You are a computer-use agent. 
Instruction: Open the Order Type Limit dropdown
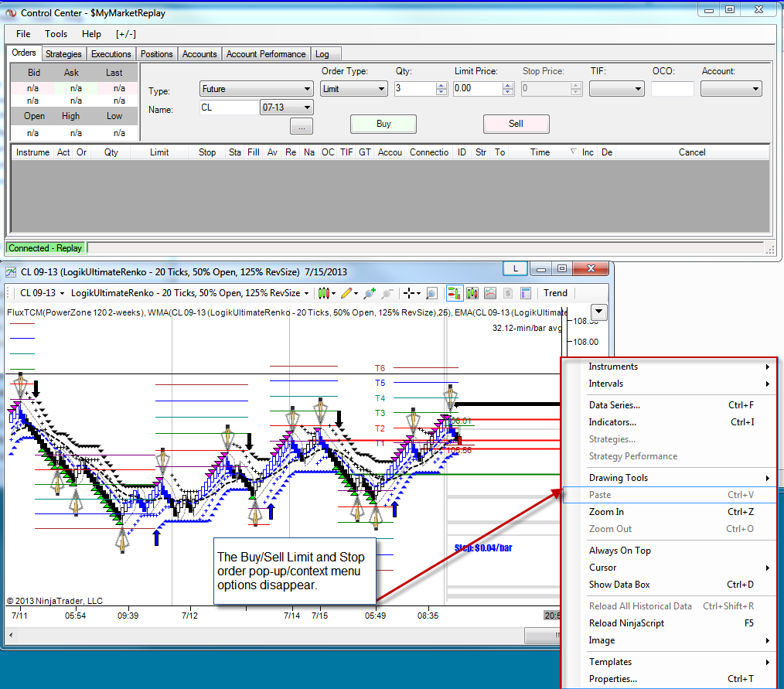coord(381,89)
